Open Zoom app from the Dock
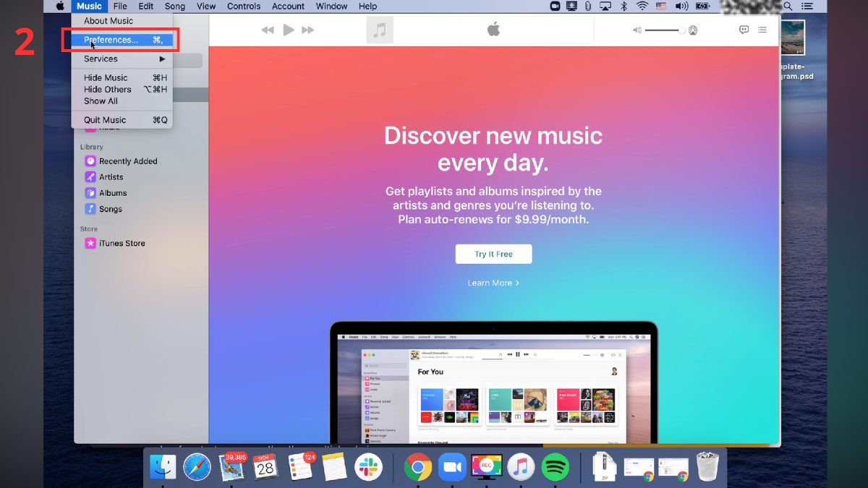Screen dimensions: 868x488 [x=453, y=467]
